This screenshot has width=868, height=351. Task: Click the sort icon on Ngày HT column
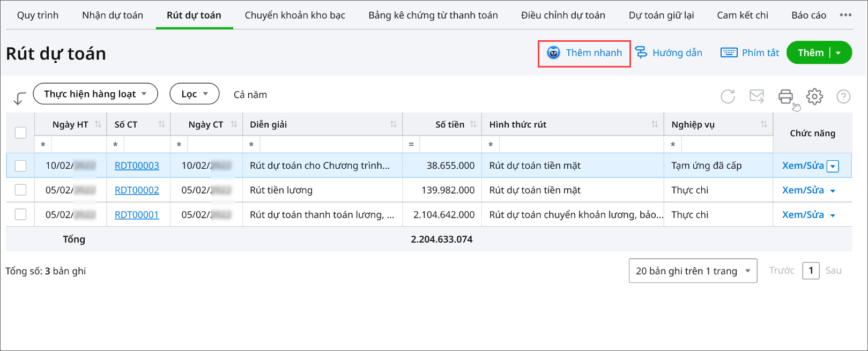(98, 124)
